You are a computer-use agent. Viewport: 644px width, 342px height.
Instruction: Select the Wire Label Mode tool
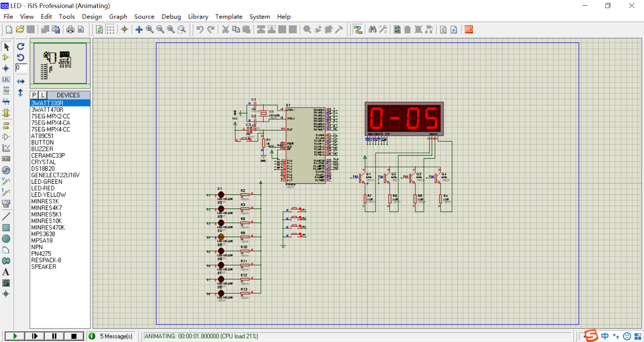click(6, 79)
